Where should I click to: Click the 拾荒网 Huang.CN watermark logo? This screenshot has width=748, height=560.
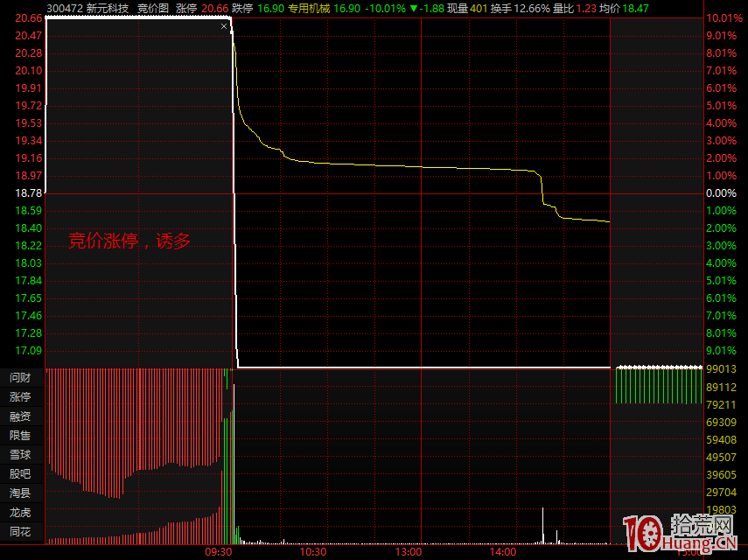click(x=679, y=536)
